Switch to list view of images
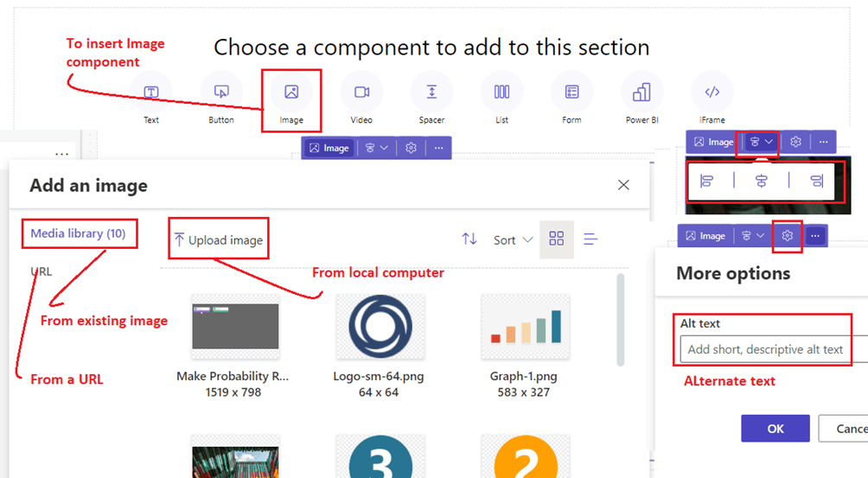The height and width of the screenshot is (478, 868). [591, 239]
